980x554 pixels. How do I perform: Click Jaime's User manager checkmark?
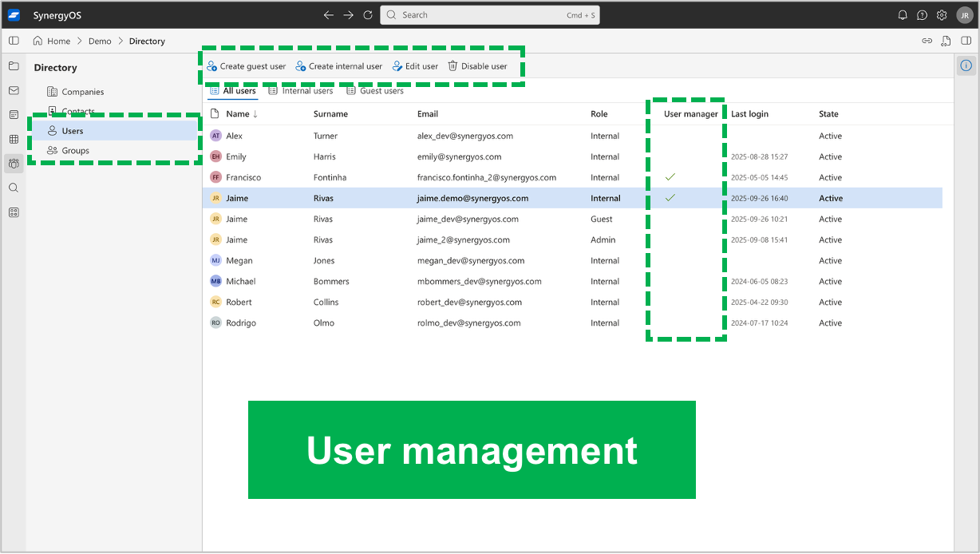click(x=670, y=198)
